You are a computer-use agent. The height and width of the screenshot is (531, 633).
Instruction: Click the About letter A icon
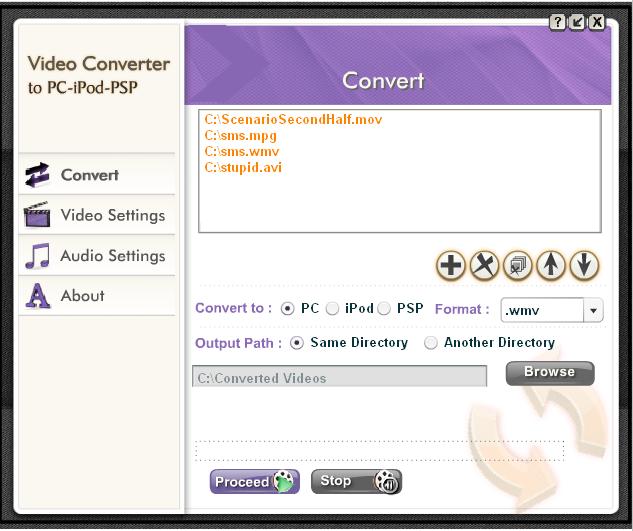38,296
